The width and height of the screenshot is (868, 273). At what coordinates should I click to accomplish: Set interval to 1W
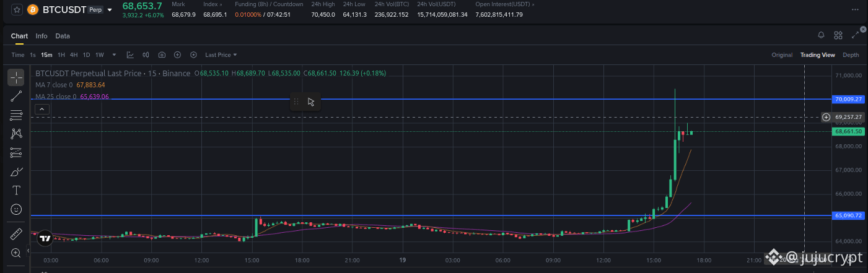point(100,54)
